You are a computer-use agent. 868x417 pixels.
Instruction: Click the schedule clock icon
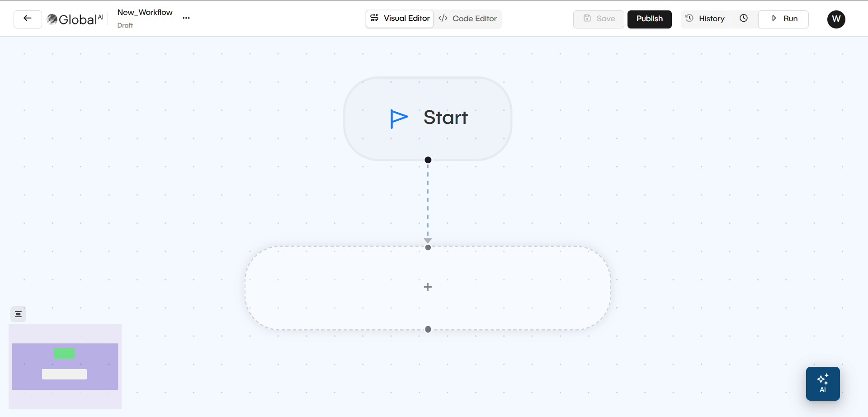click(744, 19)
